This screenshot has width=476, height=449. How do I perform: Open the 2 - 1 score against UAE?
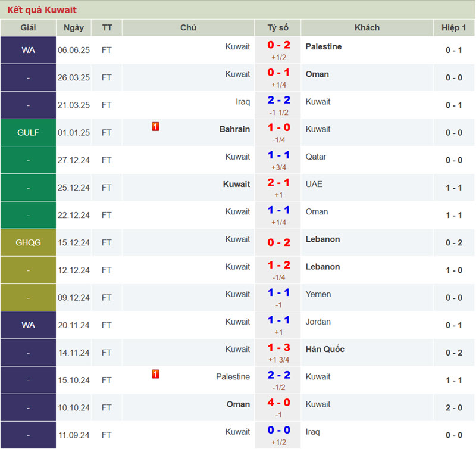pyautogui.click(x=278, y=183)
